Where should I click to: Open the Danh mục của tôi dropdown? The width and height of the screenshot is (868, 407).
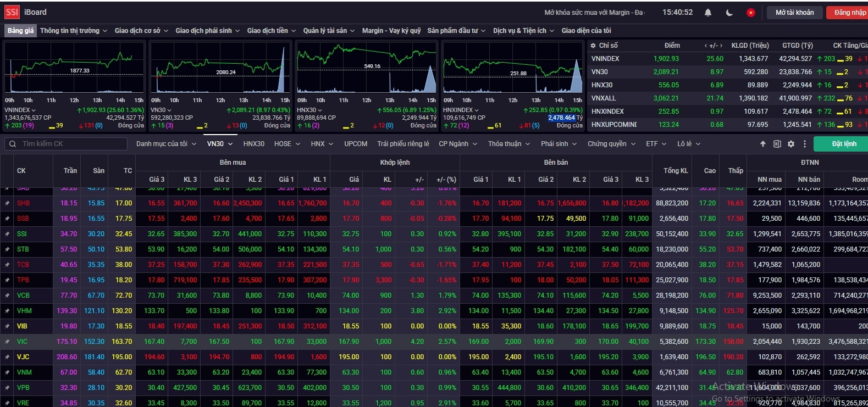coord(165,144)
